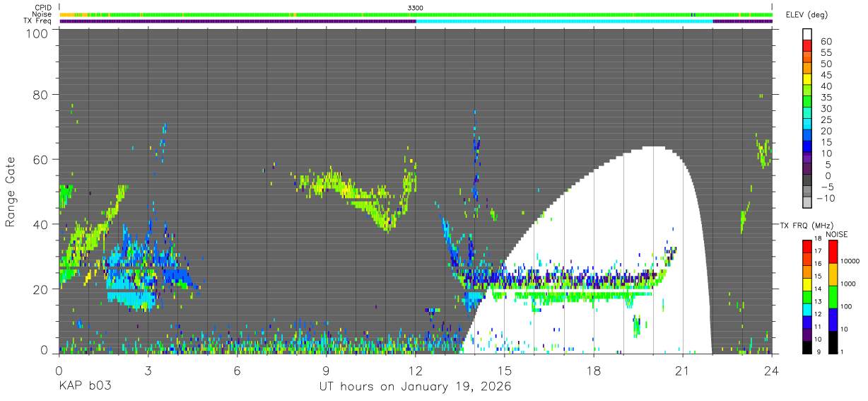The image size is (868, 401).
Task: Click the red 10000 noise level swatch
Action: 832,251
